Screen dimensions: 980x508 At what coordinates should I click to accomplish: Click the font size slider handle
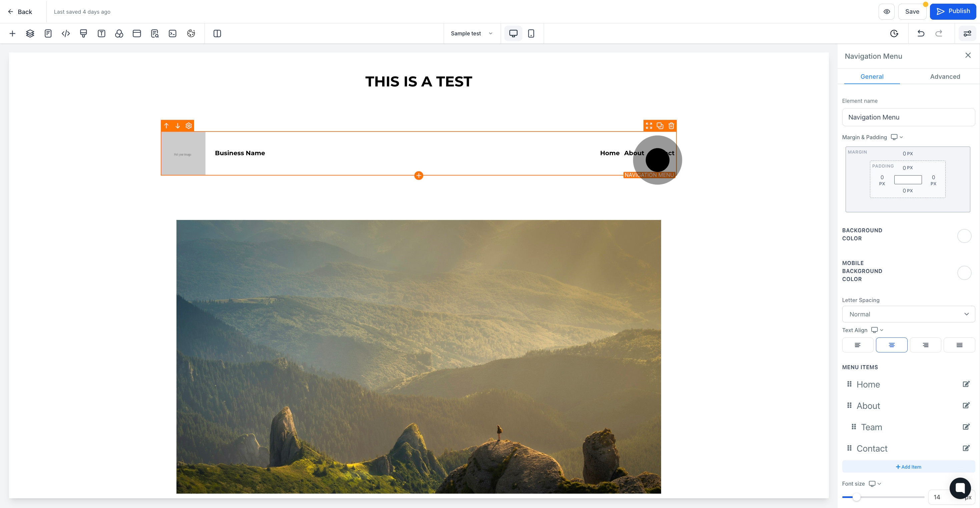(x=856, y=497)
